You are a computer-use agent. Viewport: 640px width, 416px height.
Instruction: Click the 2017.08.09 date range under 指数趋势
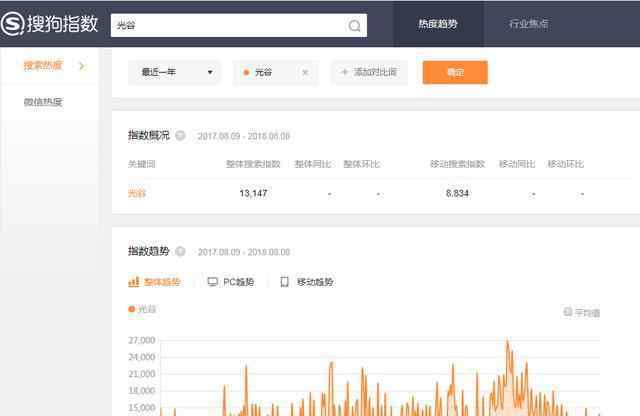tap(244, 252)
